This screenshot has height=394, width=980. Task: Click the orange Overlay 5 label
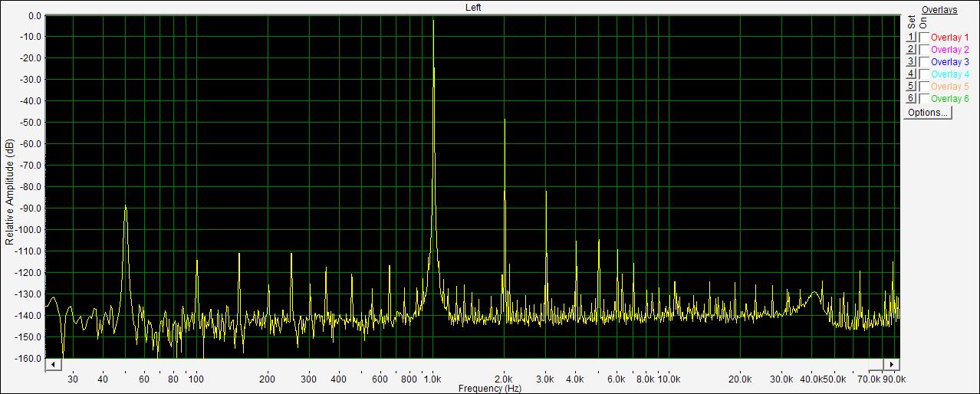tap(949, 87)
